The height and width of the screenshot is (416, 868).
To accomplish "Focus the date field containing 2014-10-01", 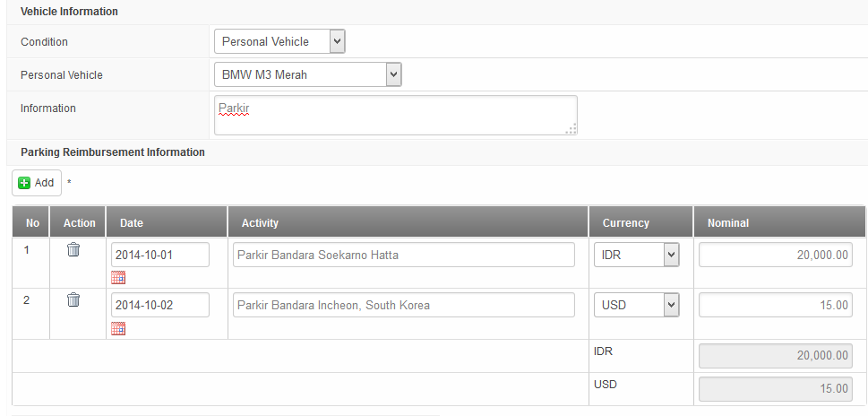I will coord(159,255).
